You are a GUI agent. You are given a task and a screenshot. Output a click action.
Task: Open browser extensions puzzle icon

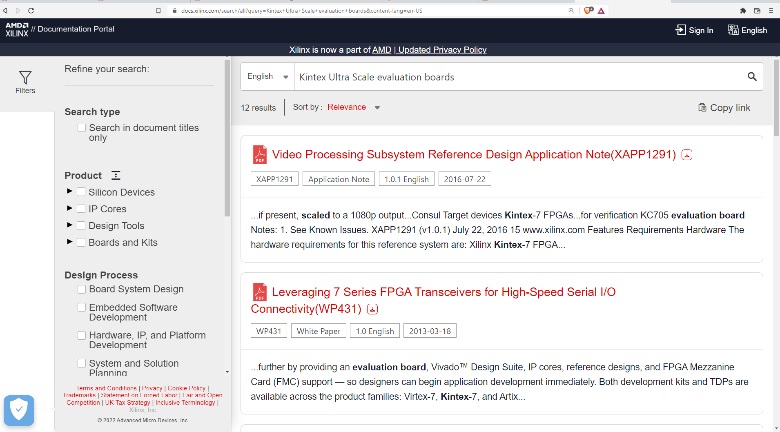tap(743, 10)
